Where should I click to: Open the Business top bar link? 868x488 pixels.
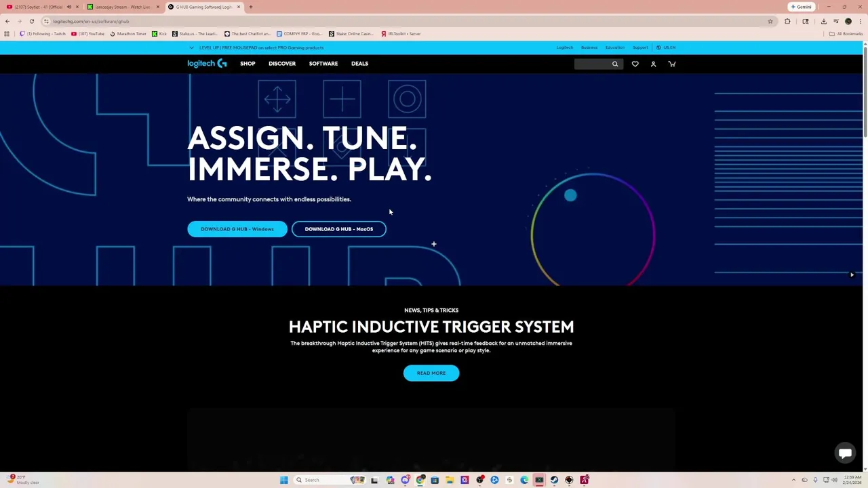[589, 47]
